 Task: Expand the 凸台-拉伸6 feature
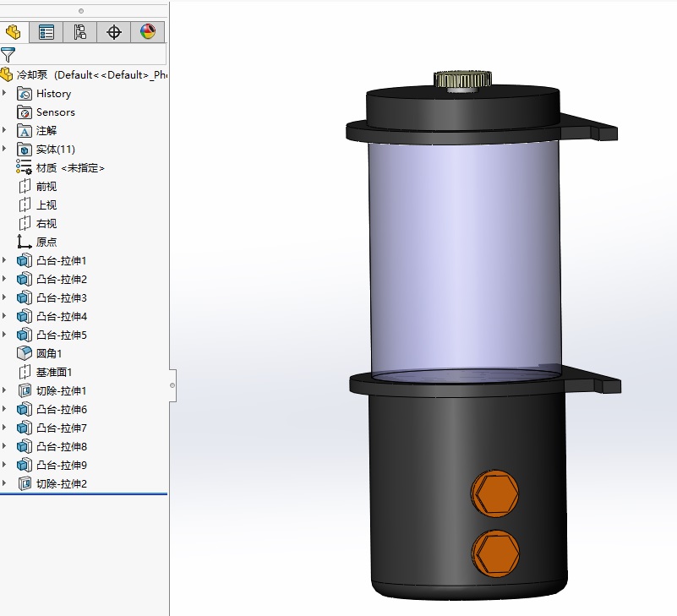tap(4, 408)
